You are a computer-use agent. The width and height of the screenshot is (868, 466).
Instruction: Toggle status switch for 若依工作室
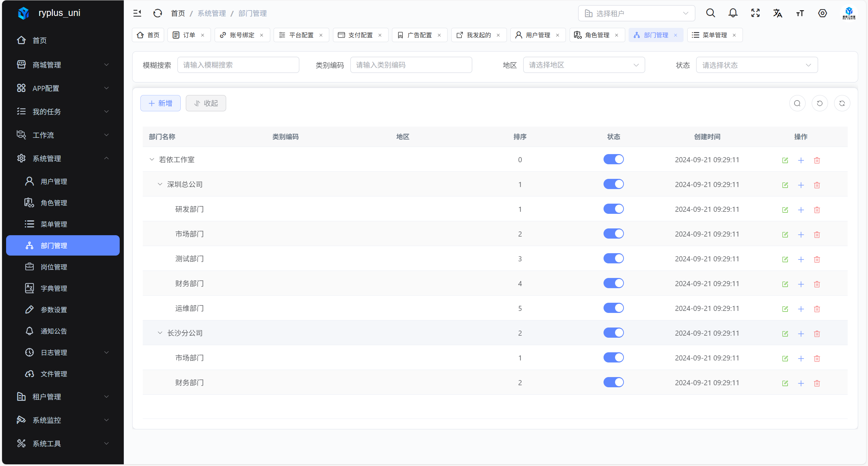tap(613, 159)
